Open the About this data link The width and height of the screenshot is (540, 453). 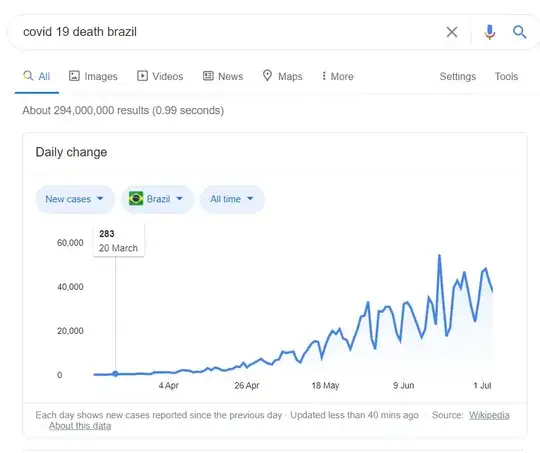pyautogui.click(x=80, y=426)
